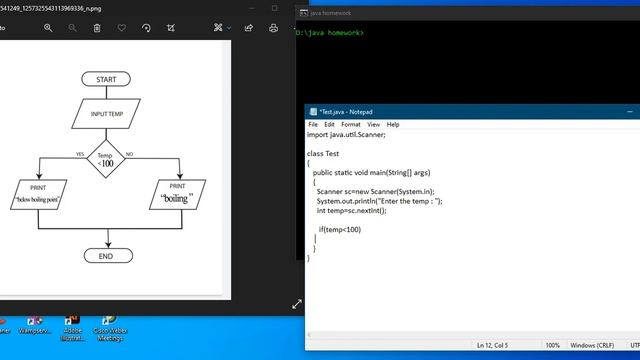Image resolution: width=640 pixels, height=360 pixels.
Task: Open the Edit & Create scissors icon
Action: click(x=218, y=27)
